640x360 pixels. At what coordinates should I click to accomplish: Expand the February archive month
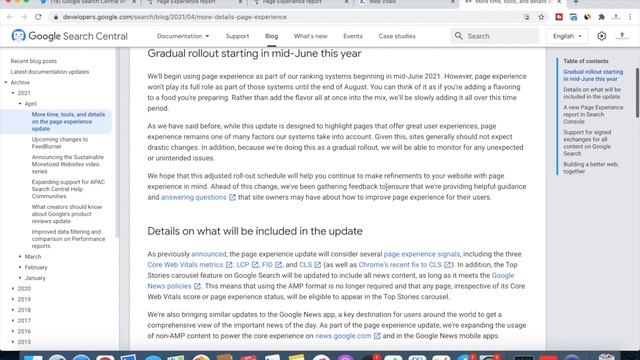(x=20, y=267)
